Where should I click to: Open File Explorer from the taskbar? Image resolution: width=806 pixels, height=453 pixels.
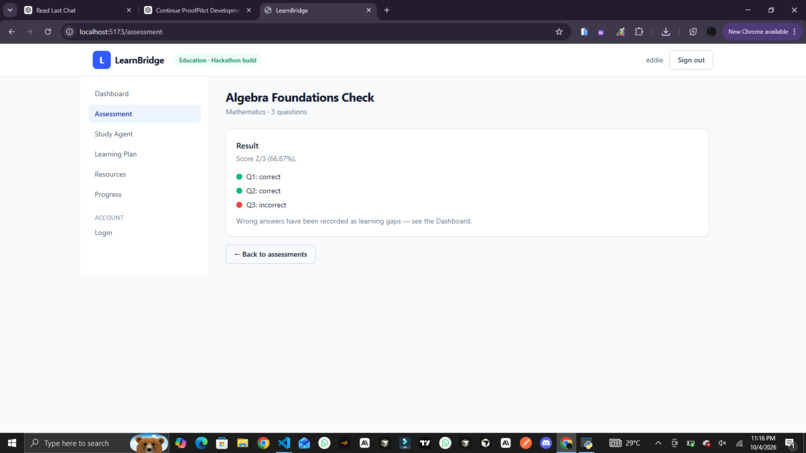(x=243, y=443)
